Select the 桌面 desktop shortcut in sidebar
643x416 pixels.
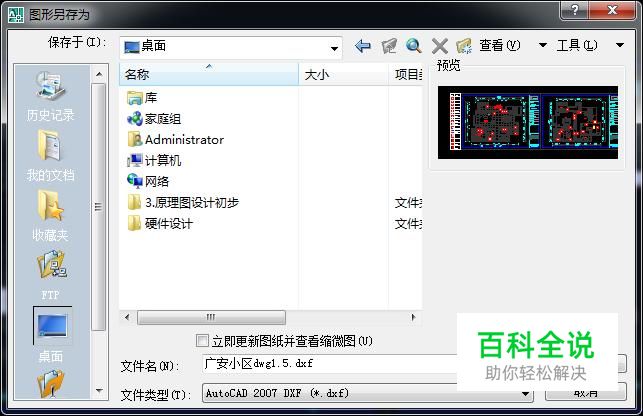(52, 335)
